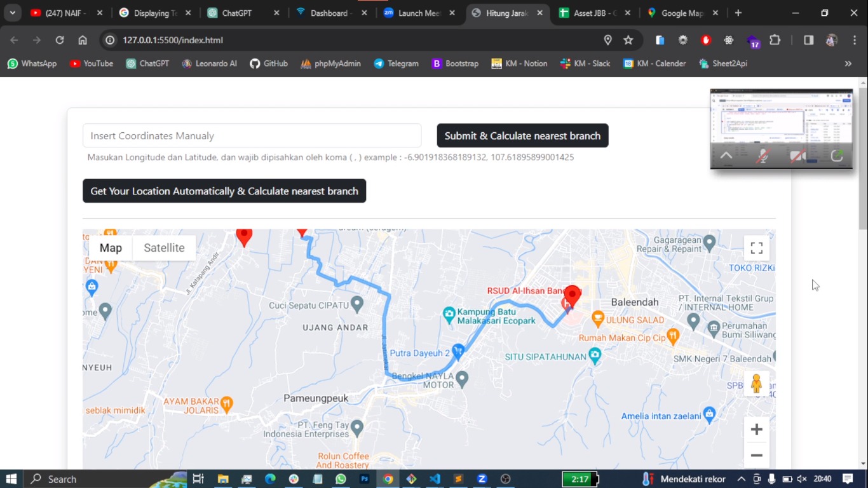The width and height of the screenshot is (868, 488).
Task: Switch to the Launch Meeting Zoom tab
Action: pos(418,13)
